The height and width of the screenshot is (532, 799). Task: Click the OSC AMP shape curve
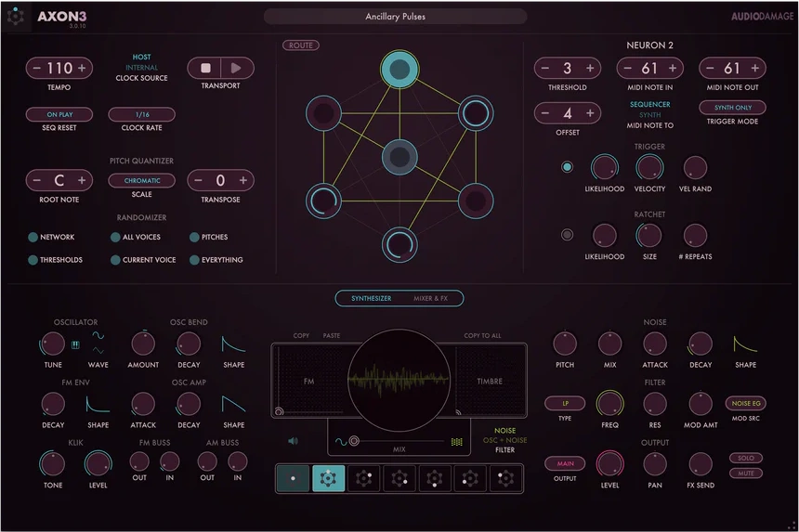point(233,404)
